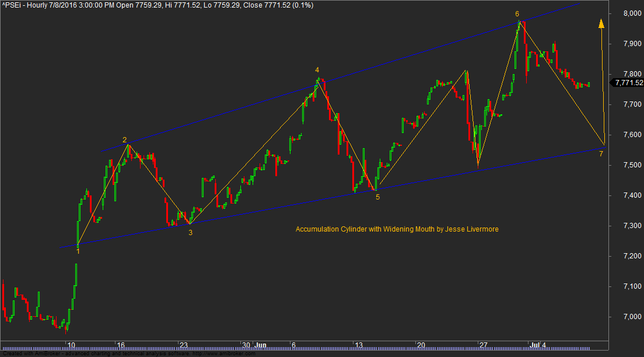Click the Accumulation Cylinder annotation text
The width and height of the screenshot is (644, 357).
397,229
